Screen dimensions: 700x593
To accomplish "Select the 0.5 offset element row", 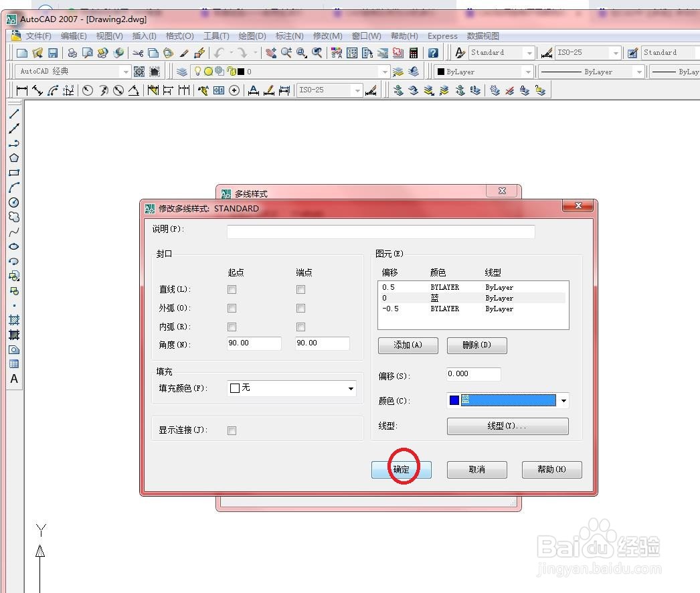I will coord(473,287).
